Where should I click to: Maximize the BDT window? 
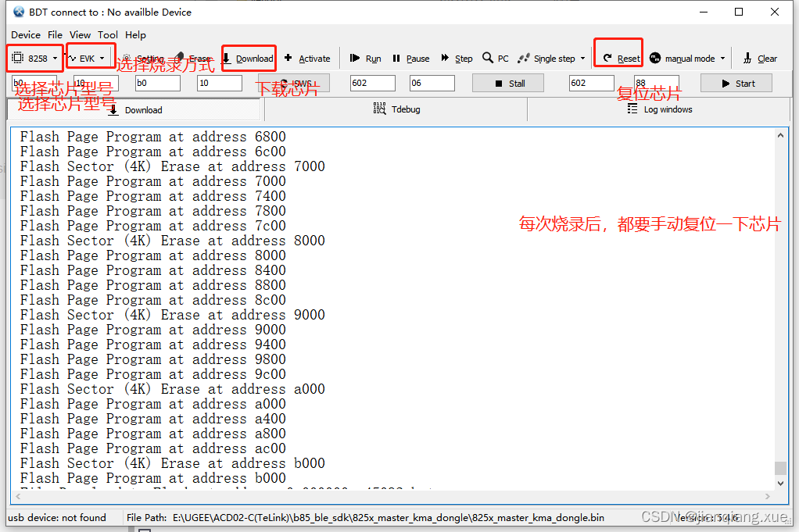click(x=739, y=12)
